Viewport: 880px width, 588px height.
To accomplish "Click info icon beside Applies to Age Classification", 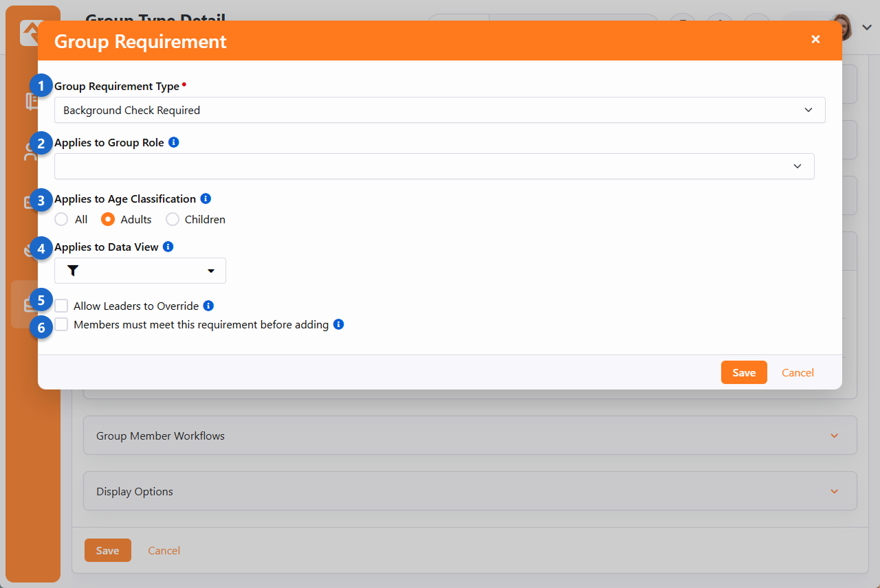I will [x=206, y=199].
